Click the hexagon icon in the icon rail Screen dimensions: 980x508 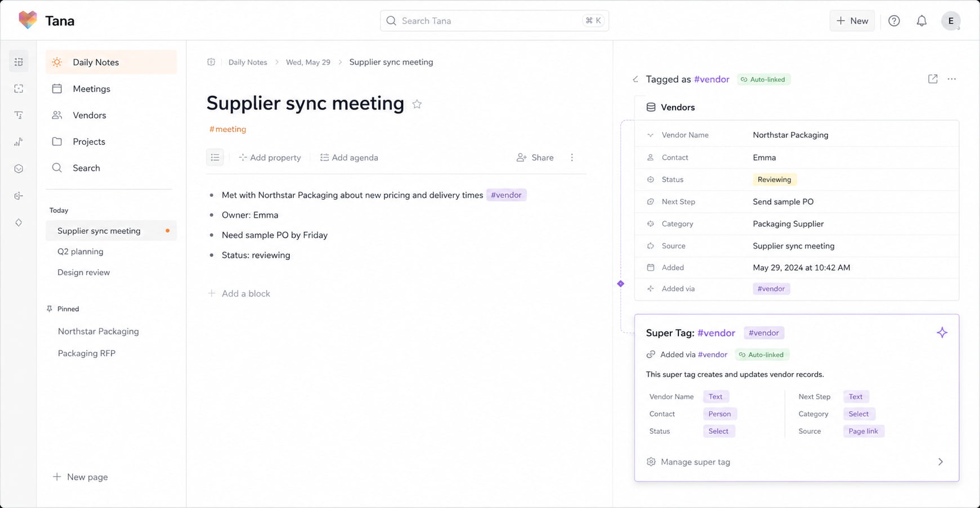(x=19, y=169)
